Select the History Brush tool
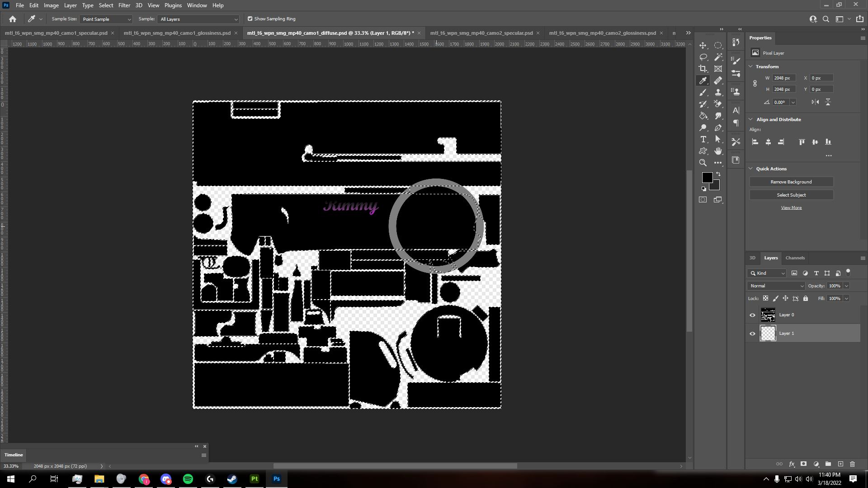 tap(703, 104)
